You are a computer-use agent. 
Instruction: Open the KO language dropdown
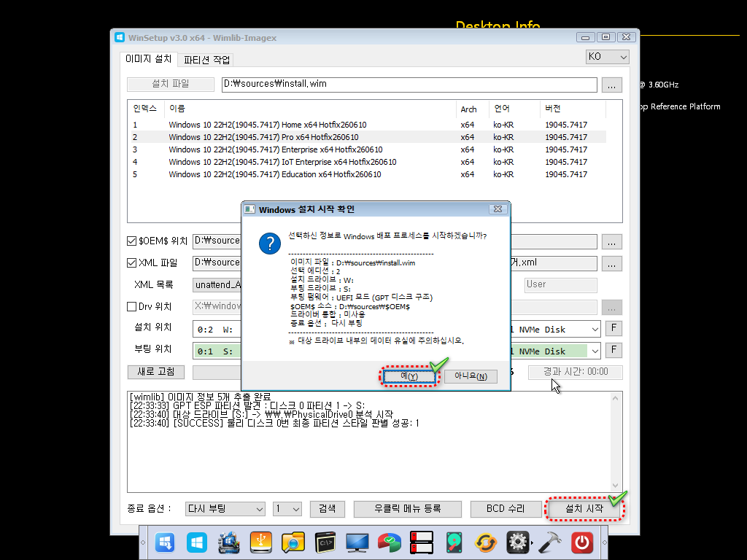(x=608, y=57)
